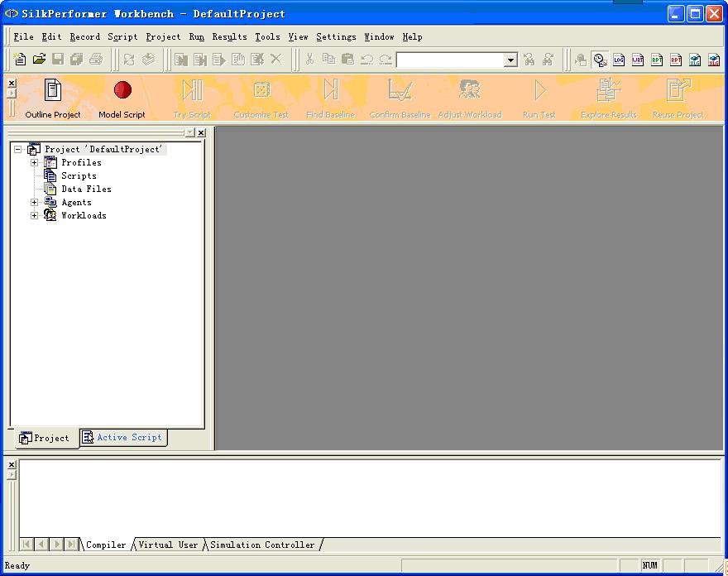Click the LOG file toolbar icon

click(619, 60)
